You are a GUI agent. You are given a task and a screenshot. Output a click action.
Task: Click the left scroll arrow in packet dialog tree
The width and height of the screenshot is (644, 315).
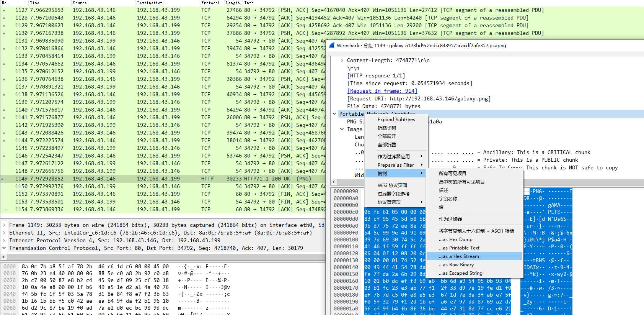[x=334, y=182]
